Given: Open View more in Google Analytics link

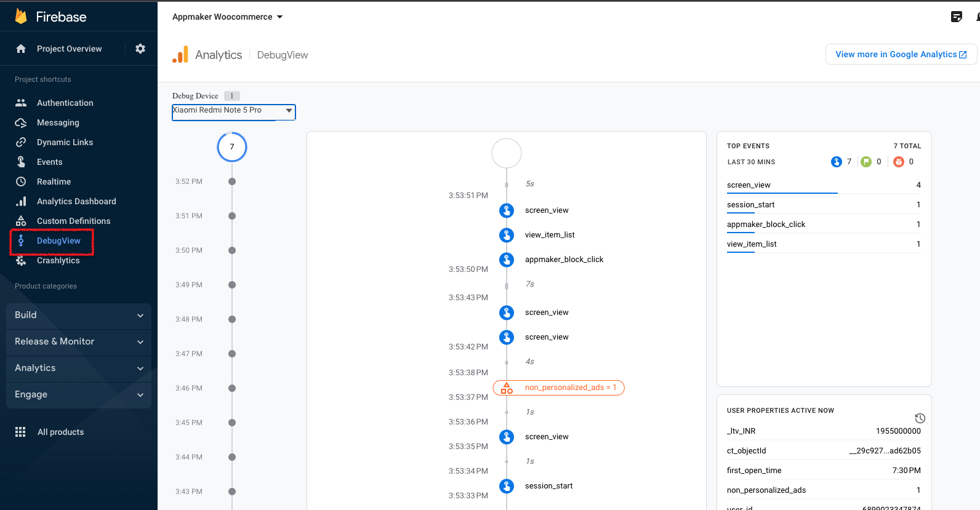Looking at the screenshot, I should (901, 54).
